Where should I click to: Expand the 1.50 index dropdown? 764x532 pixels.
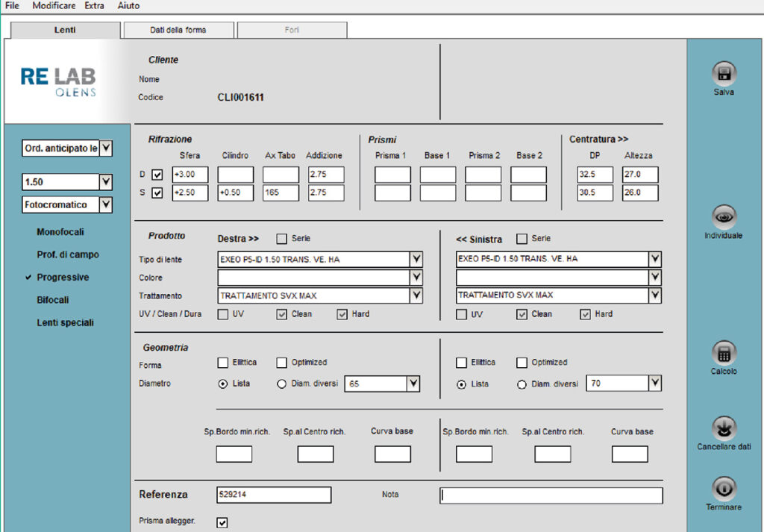point(105,182)
